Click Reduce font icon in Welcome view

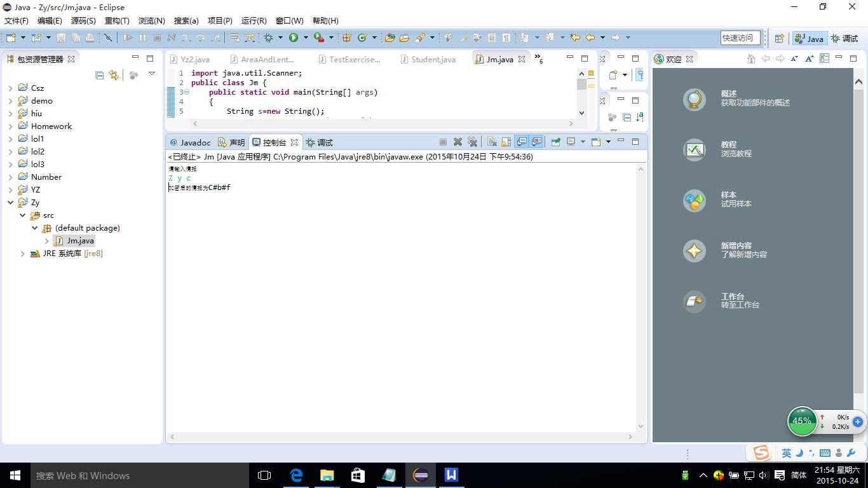[795, 58]
